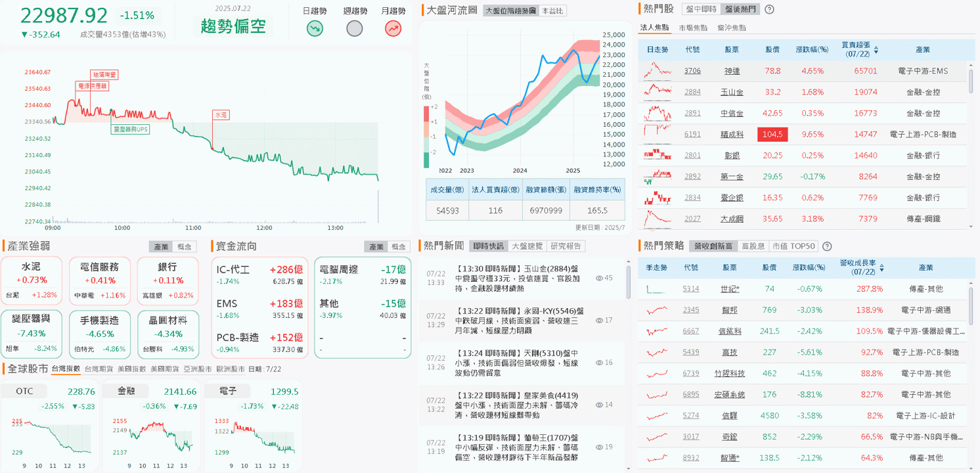Click the daily trend down-arrow icon

click(315, 28)
